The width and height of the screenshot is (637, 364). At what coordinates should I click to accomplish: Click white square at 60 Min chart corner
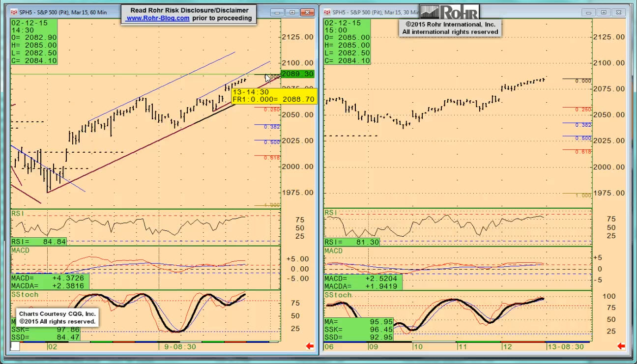[x=15, y=346]
